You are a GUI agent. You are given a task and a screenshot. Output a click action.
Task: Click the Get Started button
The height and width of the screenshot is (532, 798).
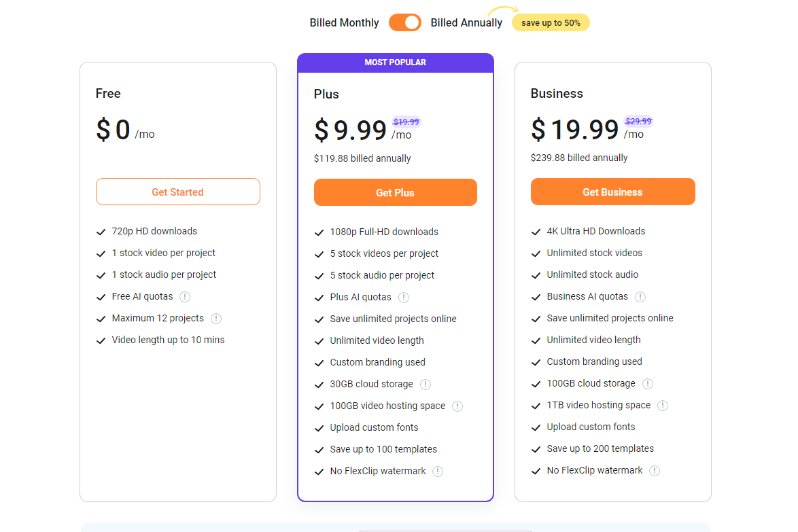177,192
